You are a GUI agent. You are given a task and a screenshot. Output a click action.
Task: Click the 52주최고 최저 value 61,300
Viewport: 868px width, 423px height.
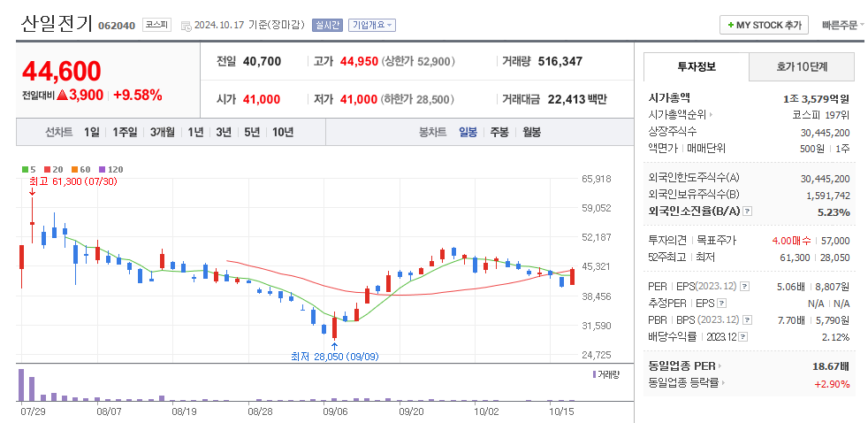tap(796, 258)
